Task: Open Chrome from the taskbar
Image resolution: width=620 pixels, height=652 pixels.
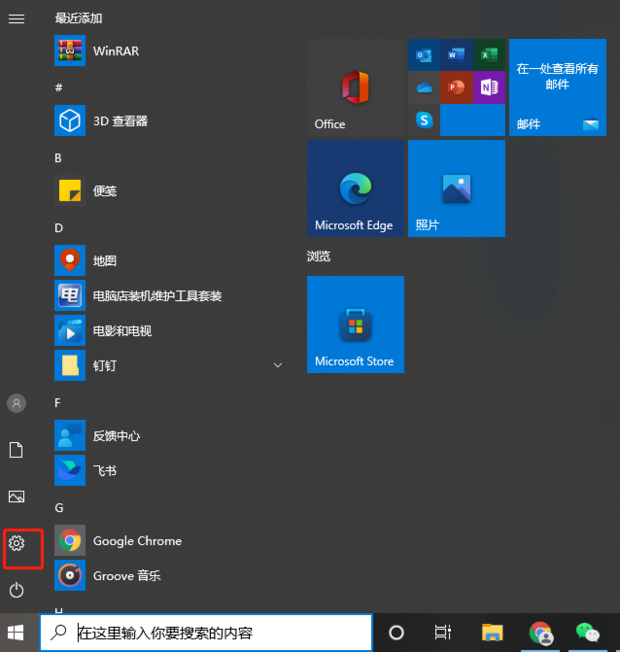Action: click(x=541, y=633)
